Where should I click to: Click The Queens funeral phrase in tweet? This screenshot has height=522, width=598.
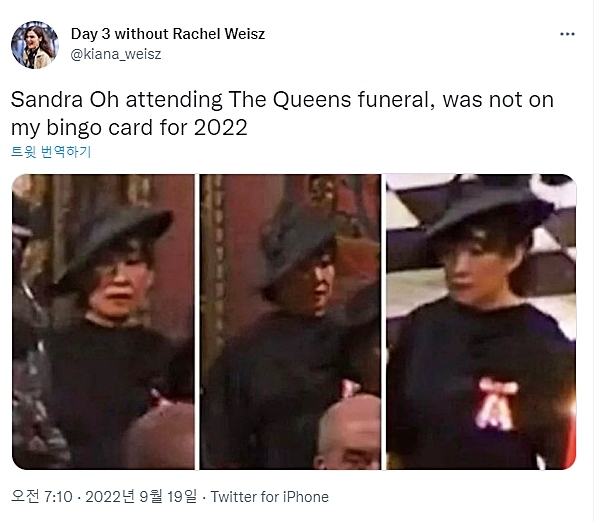click(x=331, y=100)
